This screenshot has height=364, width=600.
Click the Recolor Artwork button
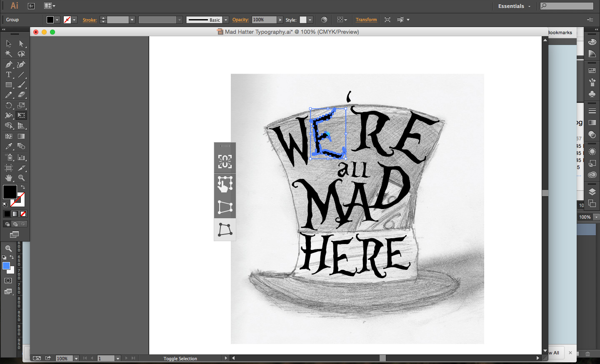point(324,20)
